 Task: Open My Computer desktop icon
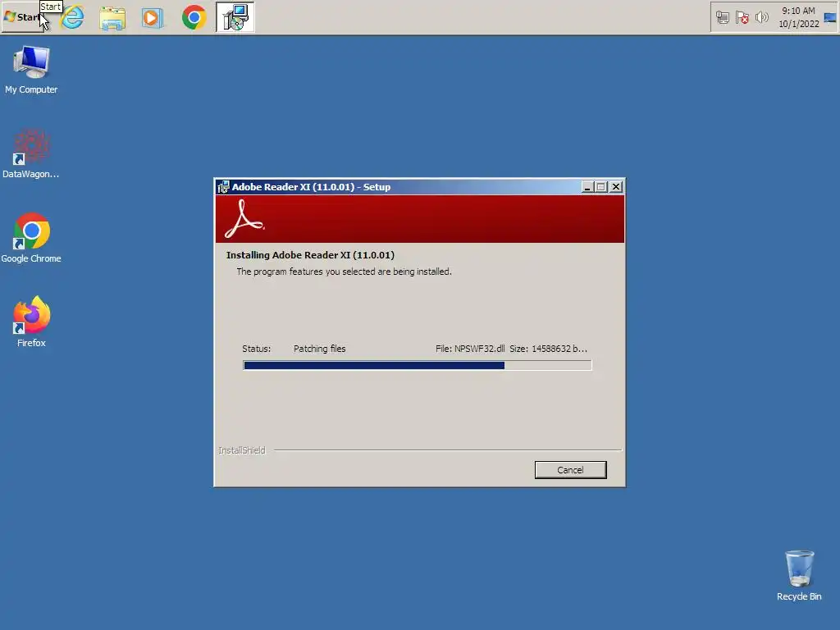(x=31, y=71)
